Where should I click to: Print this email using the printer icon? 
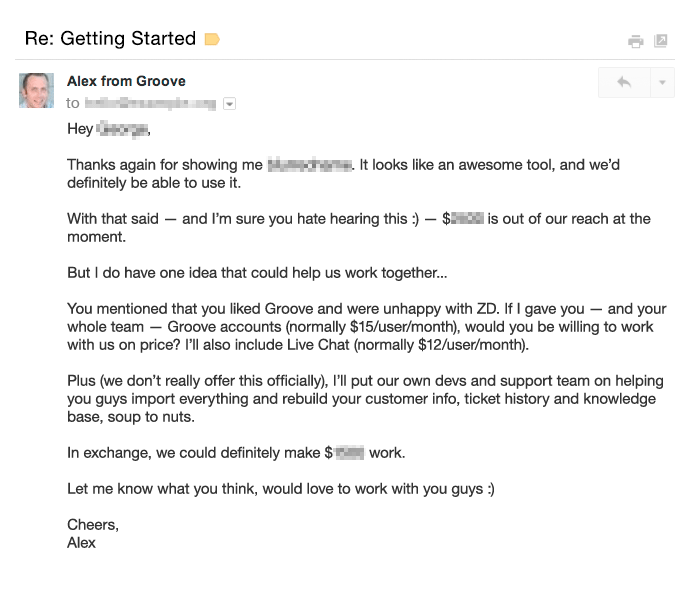(635, 41)
